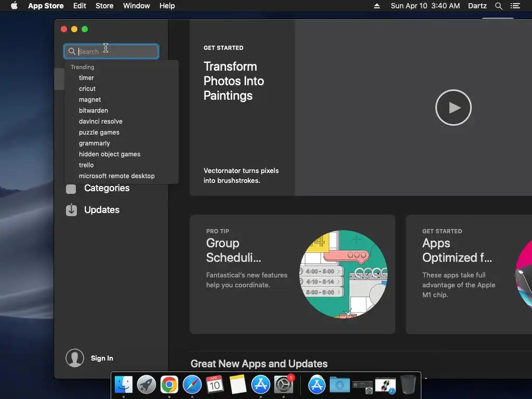Viewport: 532px width, 399px height.
Task: Open the Categories section label
Action: (107, 188)
